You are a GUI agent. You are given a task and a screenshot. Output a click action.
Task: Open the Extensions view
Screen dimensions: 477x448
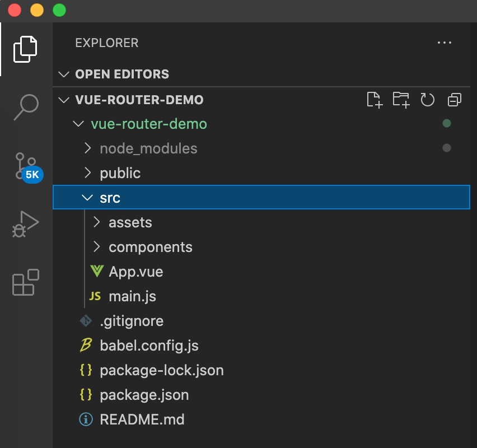[x=26, y=282]
